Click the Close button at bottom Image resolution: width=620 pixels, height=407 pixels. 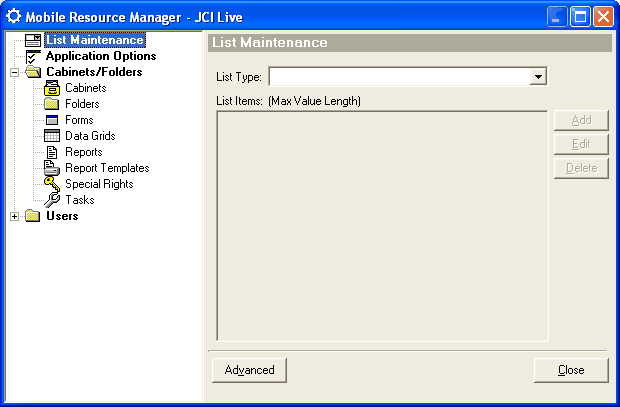click(571, 370)
